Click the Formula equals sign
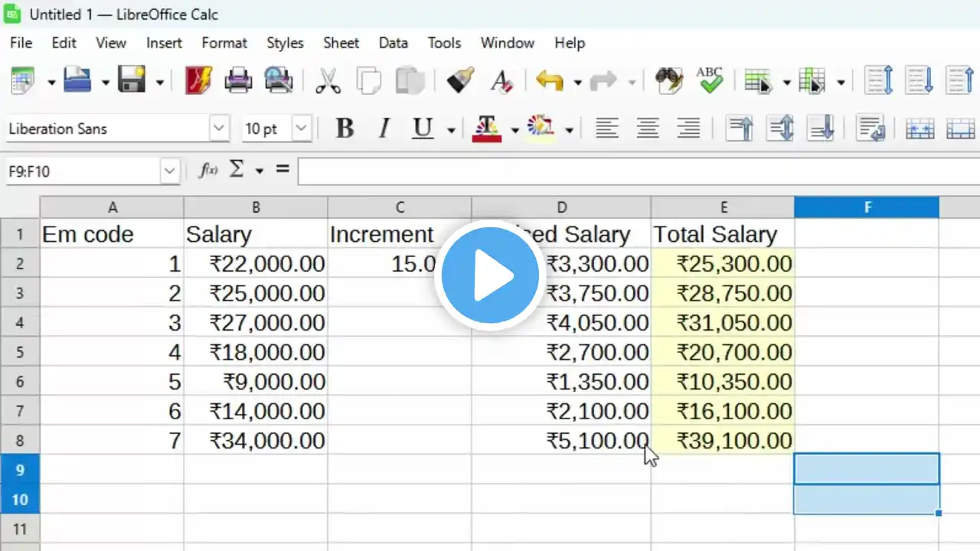The height and width of the screenshot is (551, 980). (x=283, y=169)
